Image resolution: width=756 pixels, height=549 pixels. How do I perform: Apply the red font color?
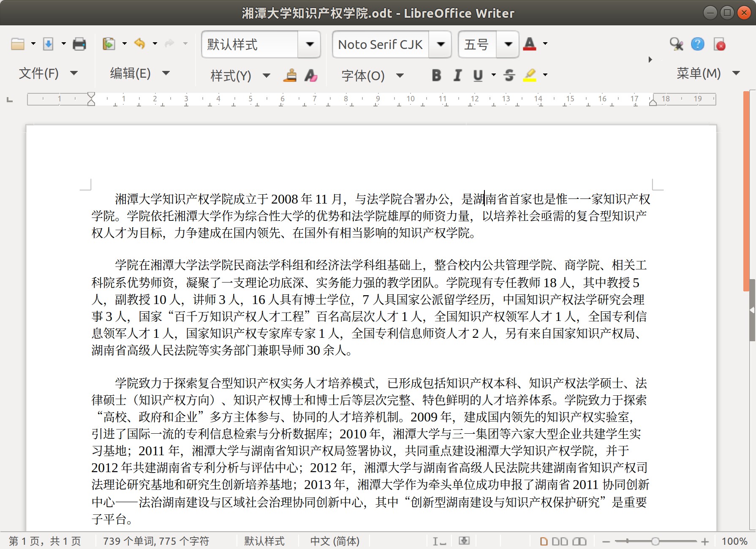pos(530,44)
